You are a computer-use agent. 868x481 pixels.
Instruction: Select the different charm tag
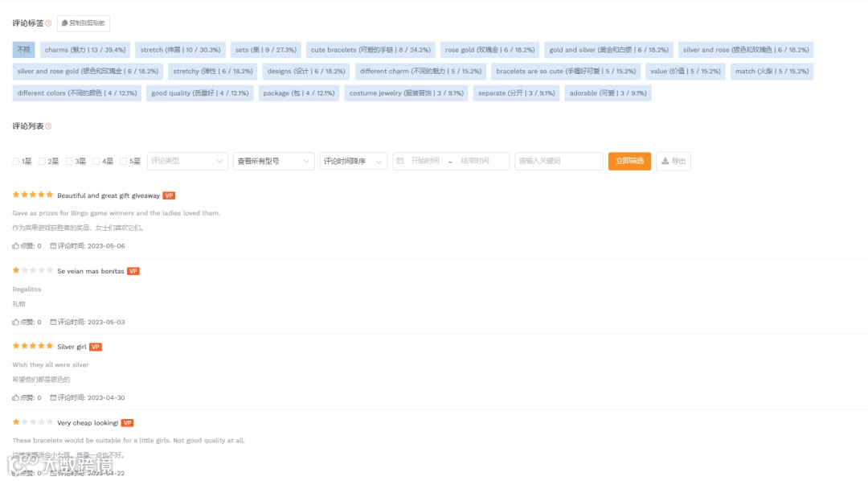pos(420,72)
